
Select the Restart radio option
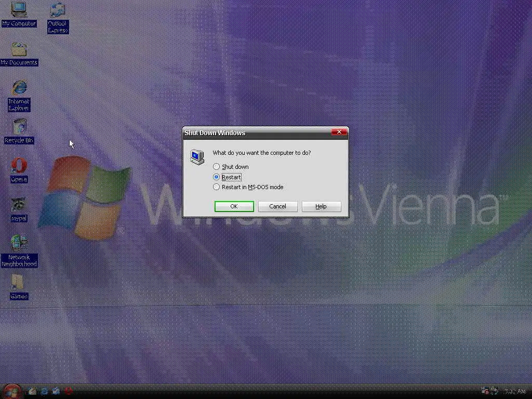pyautogui.click(x=227, y=177)
